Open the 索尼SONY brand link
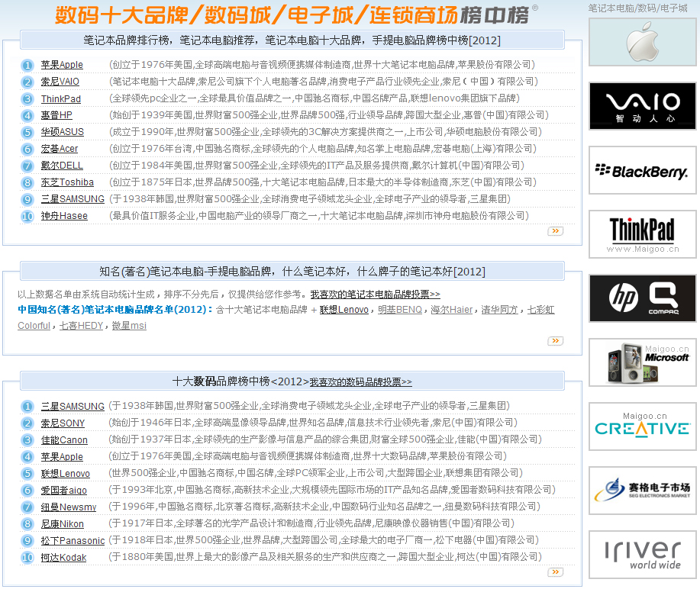This screenshot has height=589, width=700. (63, 423)
